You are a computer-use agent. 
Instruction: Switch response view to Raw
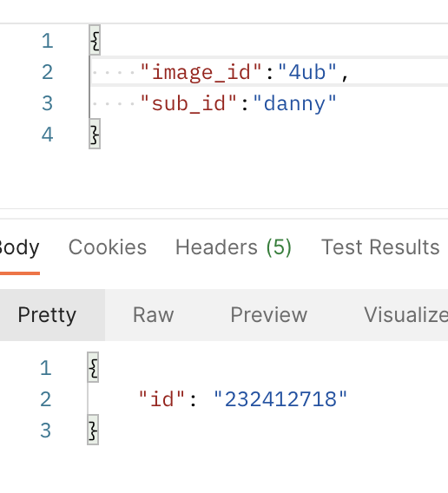click(x=153, y=315)
